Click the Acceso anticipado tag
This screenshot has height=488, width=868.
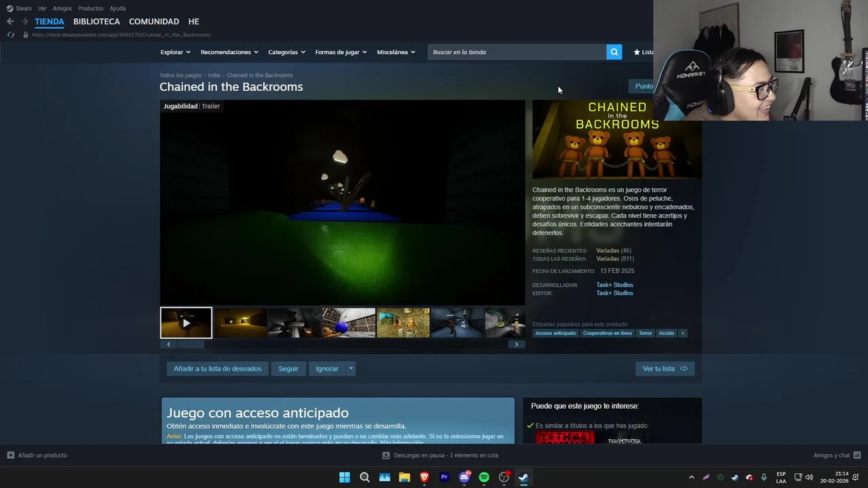tap(555, 333)
